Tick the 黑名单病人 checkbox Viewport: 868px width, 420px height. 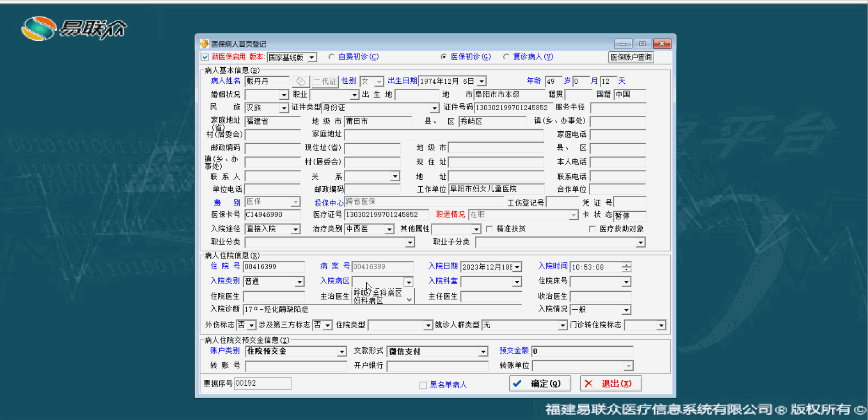(x=423, y=385)
